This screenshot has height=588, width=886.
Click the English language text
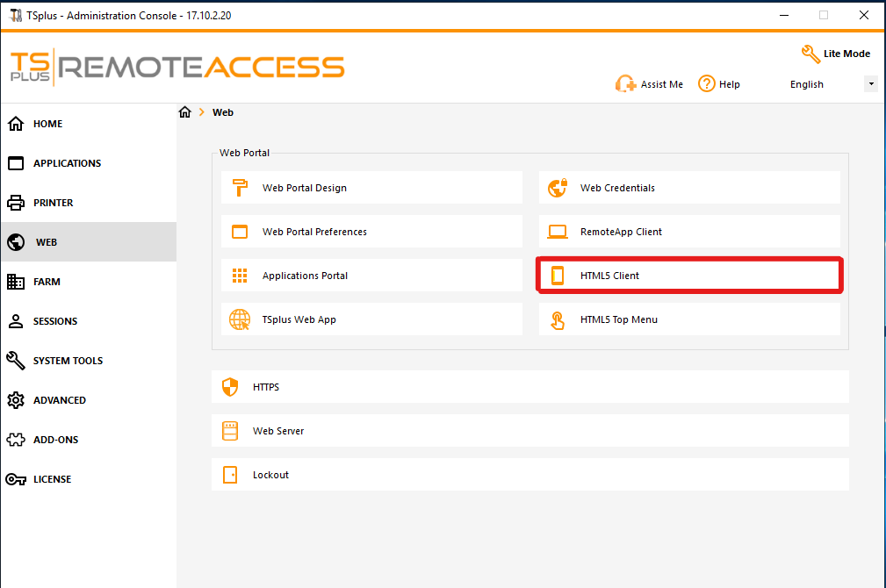(807, 84)
